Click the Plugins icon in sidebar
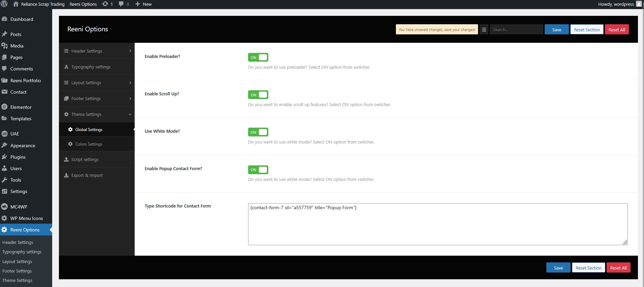Viewport: 644px width, 287px height. [x=4, y=157]
